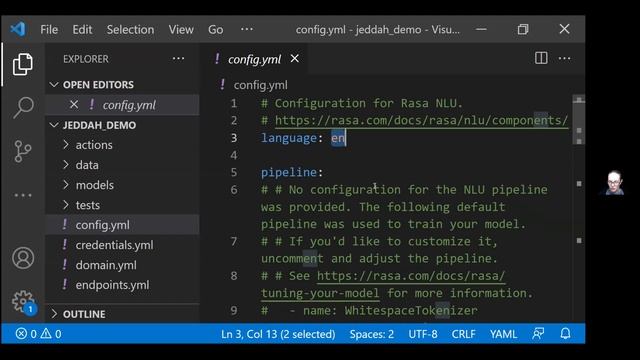Open the Edit menu
Screen dimensions: 640x360
coord(82,29)
